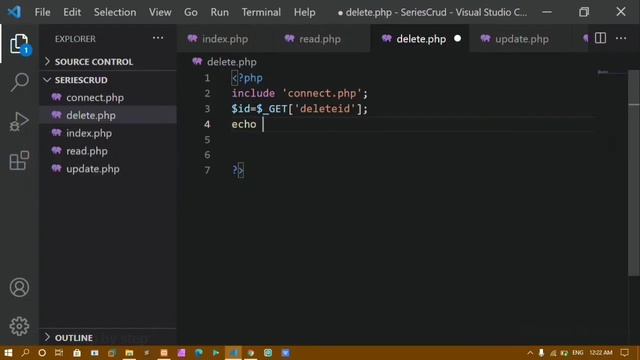
Task: Open the Run and Debug view
Action: tap(19, 121)
